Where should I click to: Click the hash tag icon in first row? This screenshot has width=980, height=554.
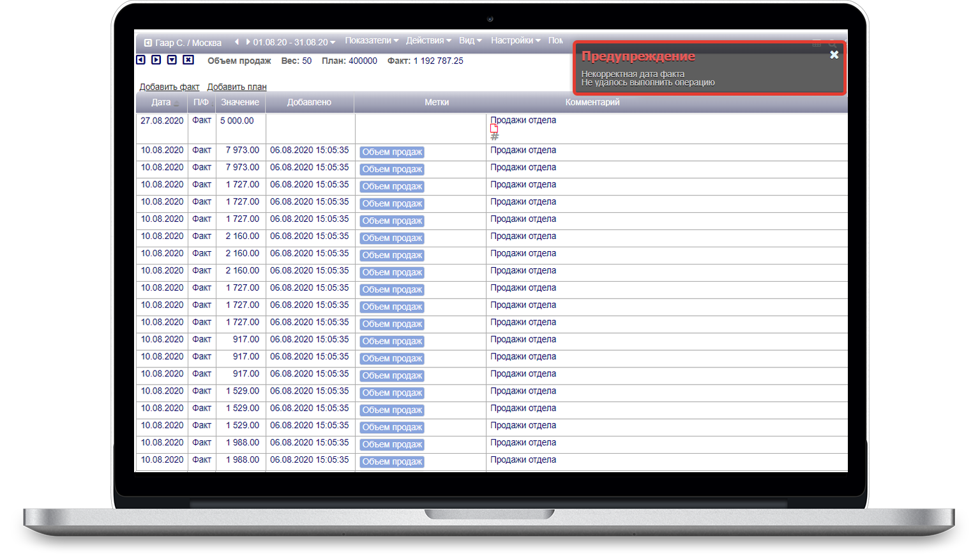click(x=494, y=137)
